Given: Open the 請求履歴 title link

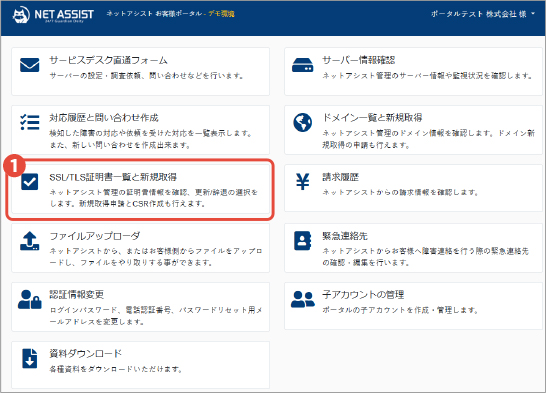Looking at the screenshot, I should [340, 177].
